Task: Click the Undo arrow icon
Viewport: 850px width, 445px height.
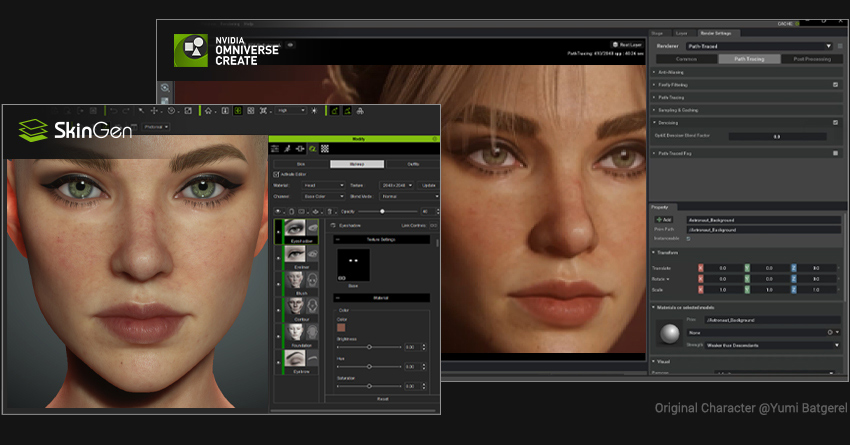Action: (x=112, y=110)
